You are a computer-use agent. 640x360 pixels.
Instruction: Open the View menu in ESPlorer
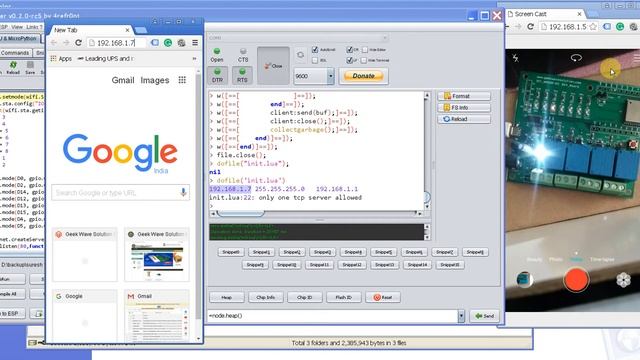[17, 27]
